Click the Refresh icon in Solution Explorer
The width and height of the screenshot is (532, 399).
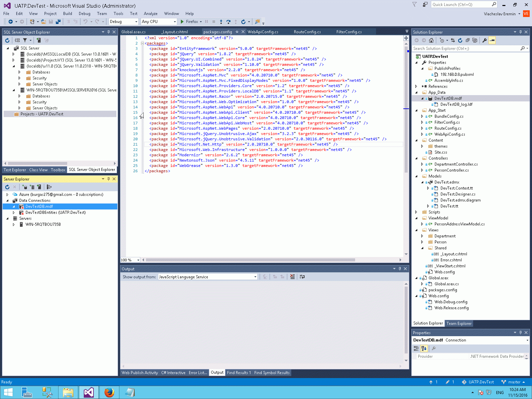(460, 40)
